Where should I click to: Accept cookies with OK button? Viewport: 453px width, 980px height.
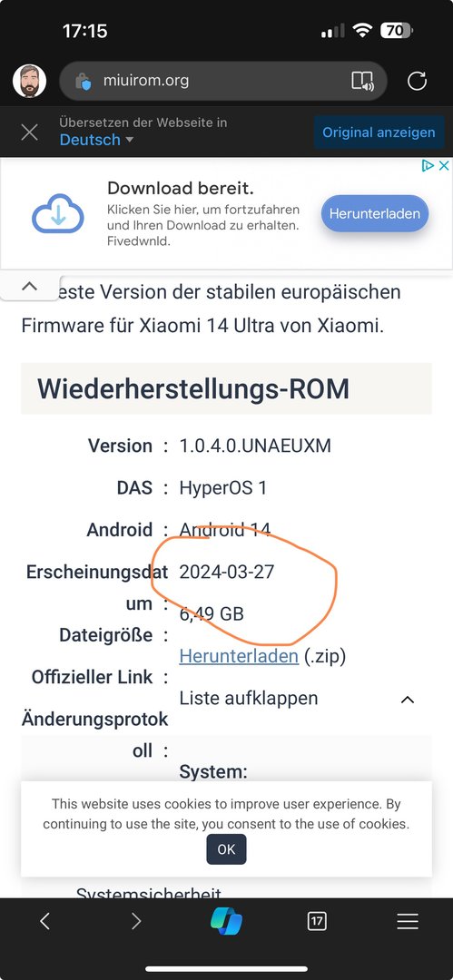coord(226,849)
